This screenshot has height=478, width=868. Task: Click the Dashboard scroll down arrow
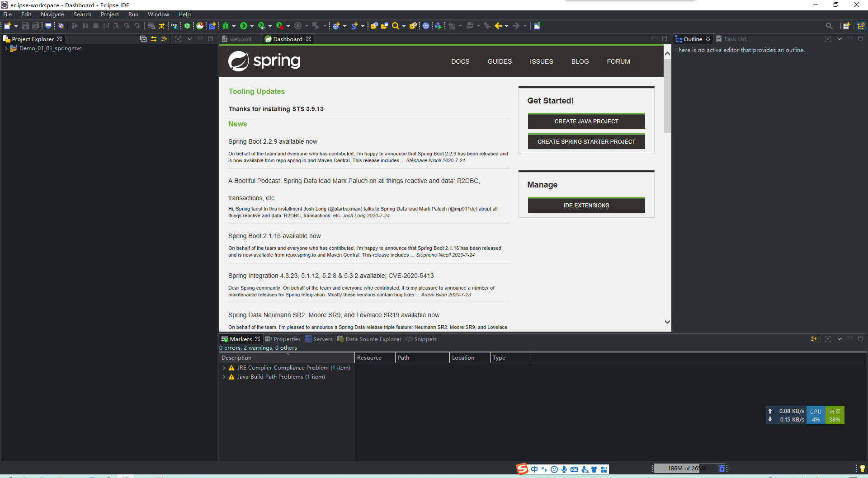[x=667, y=322]
